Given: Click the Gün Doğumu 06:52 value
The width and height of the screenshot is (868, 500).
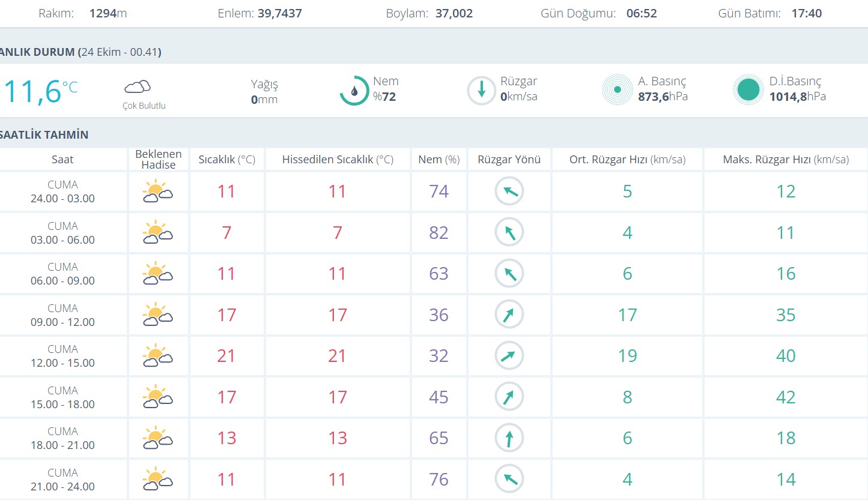Looking at the screenshot, I should [x=642, y=13].
